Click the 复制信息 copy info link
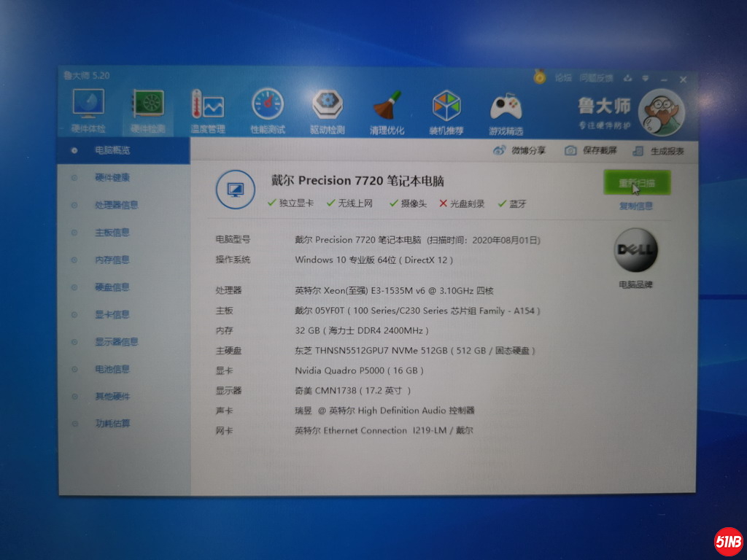The width and height of the screenshot is (747, 560). pos(636,206)
